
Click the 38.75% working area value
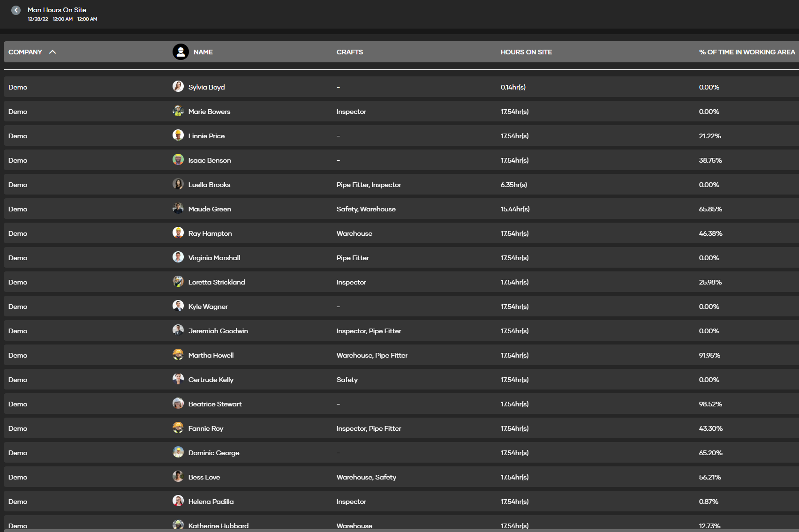[x=710, y=160]
